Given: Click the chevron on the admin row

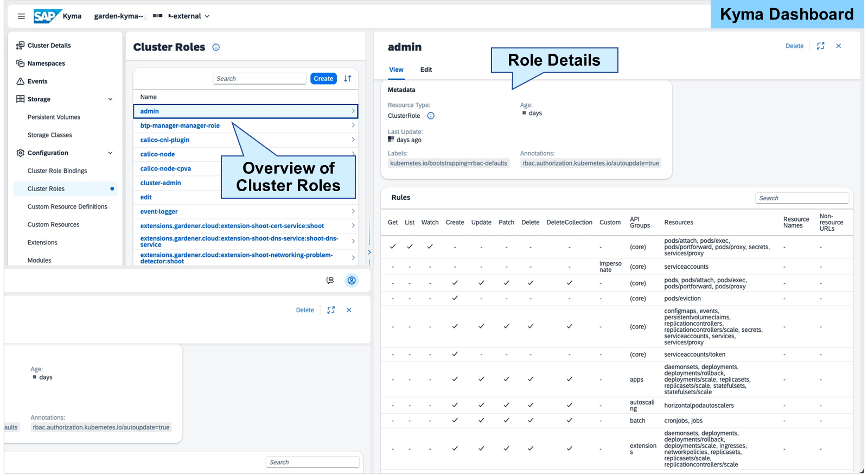Looking at the screenshot, I should pos(353,111).
